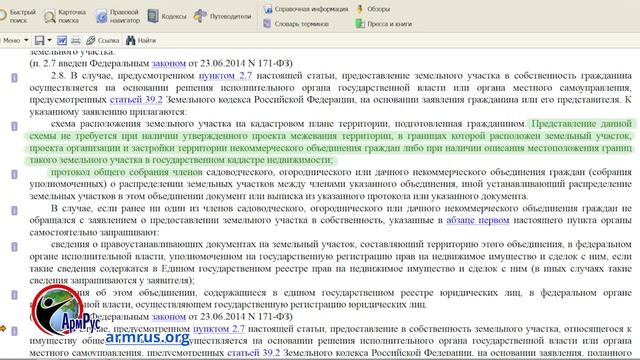Viewport: 640px width, 360px height.
Task: Open Путеводители guides
Action: 222,16
